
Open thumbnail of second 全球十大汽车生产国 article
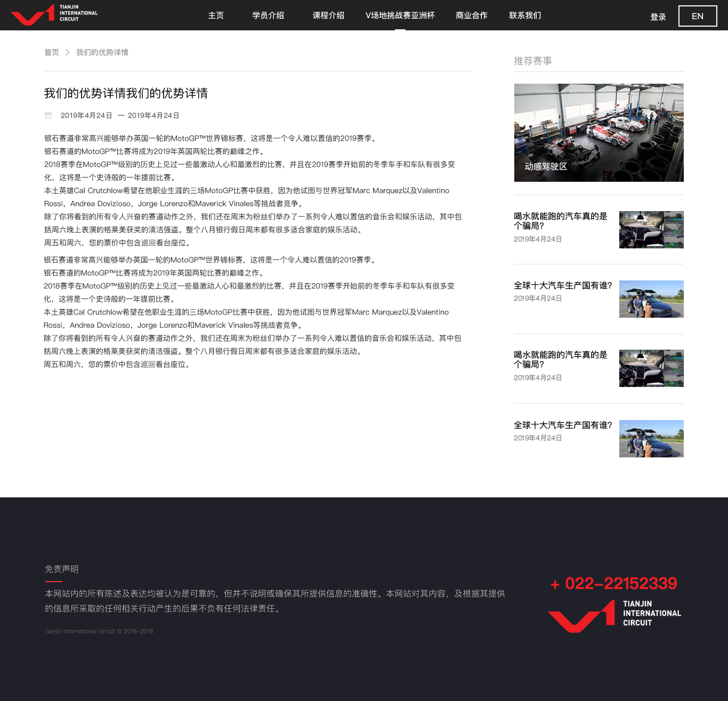[651, 439]
